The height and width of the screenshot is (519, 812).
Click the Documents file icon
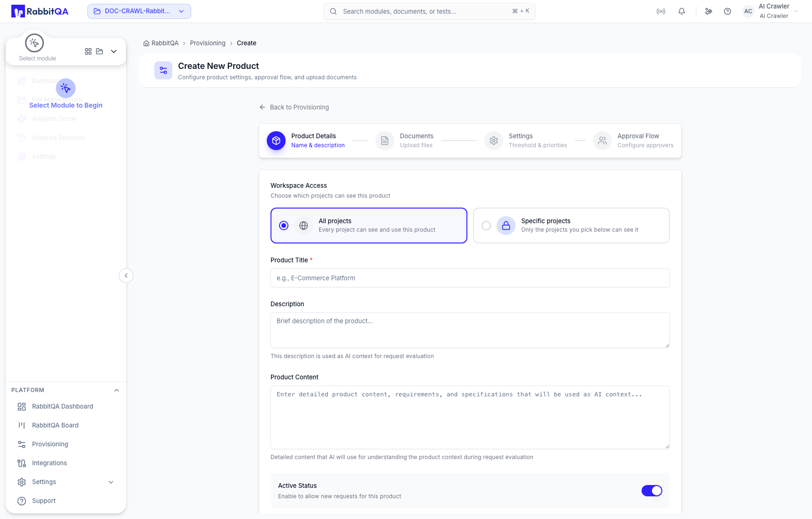coord(385,141)
